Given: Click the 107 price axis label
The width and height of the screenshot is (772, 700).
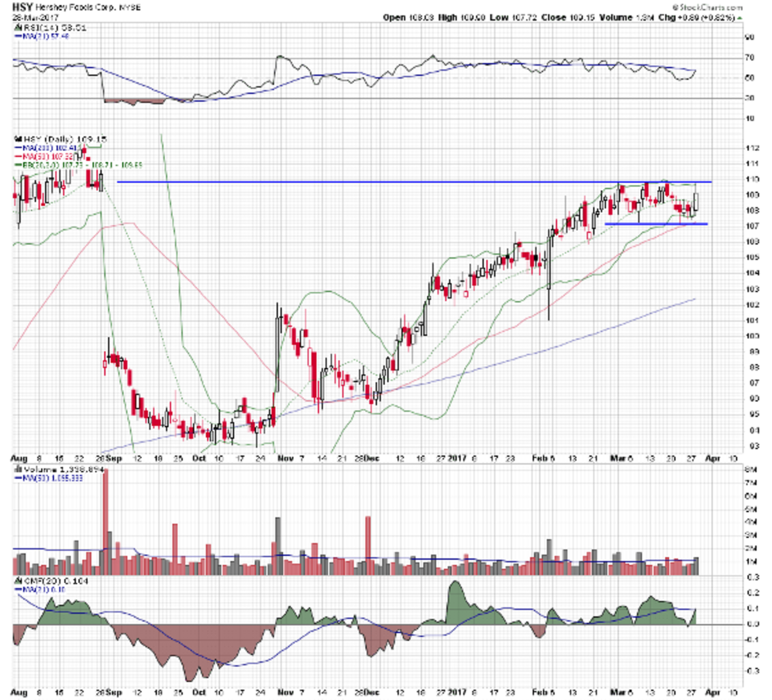Looking at the screenshot, I should click(x=751, y=226).
